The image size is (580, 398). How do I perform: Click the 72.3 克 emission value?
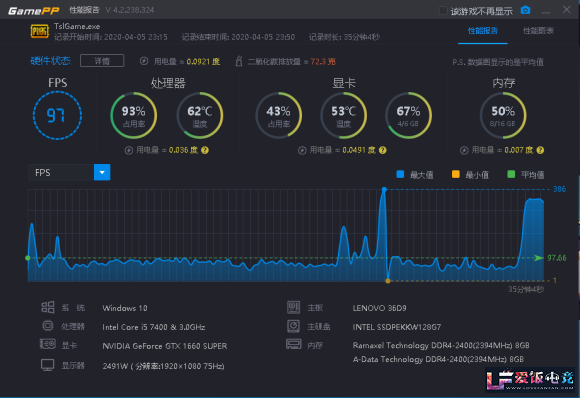[323, 61]
